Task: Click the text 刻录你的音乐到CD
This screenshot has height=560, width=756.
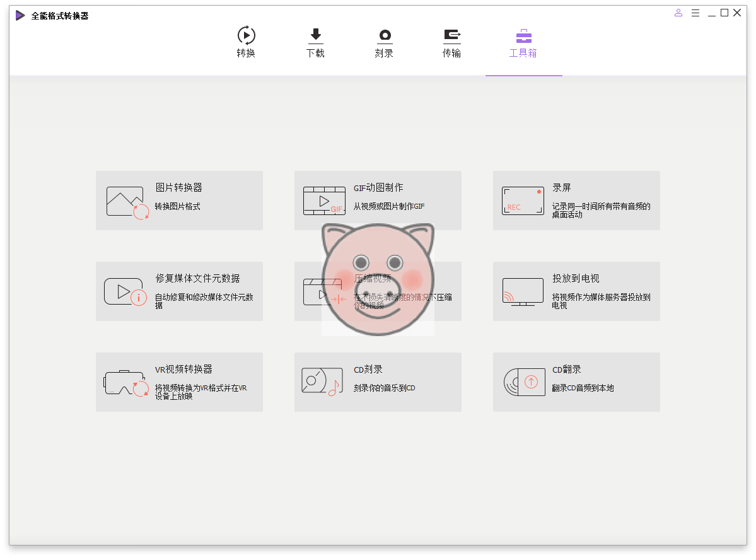Action: point(384,388)
